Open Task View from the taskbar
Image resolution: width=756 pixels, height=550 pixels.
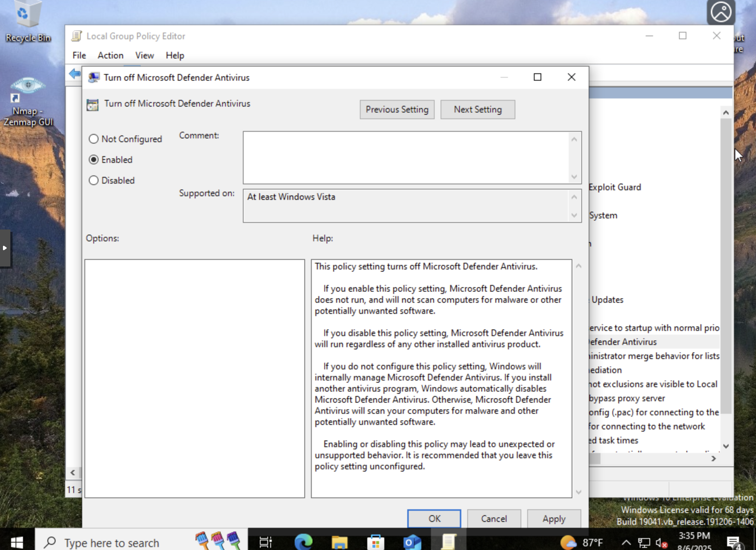265,542
